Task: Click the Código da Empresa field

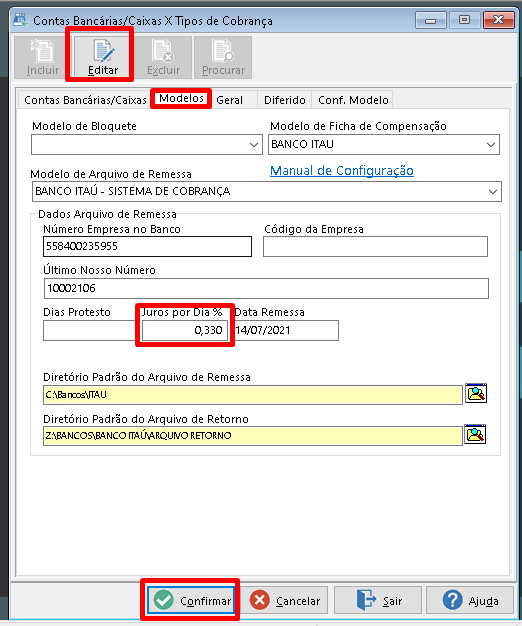Action: point(375,246)
